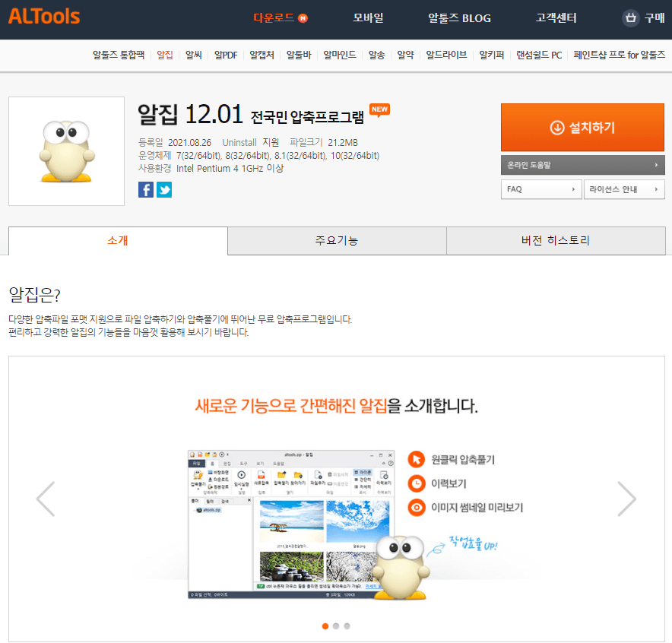This screenshot has height=643, width=672.
Task: Click the '작업효율 UP!' handwritten text
Action: tap(473, 543)
